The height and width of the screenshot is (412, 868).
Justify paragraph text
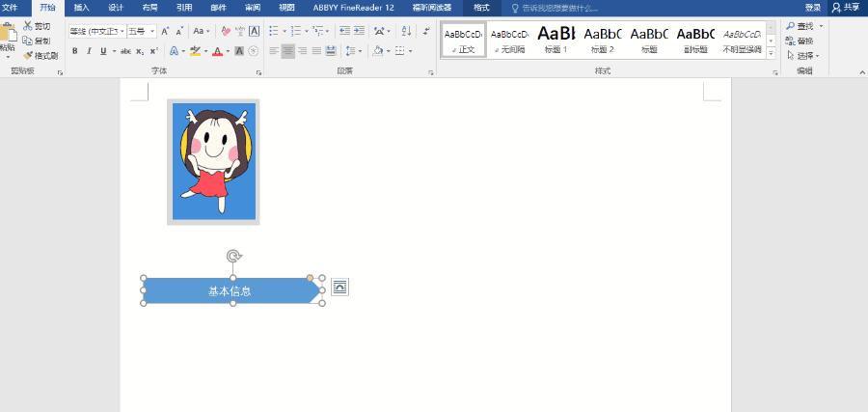point(316,51)
